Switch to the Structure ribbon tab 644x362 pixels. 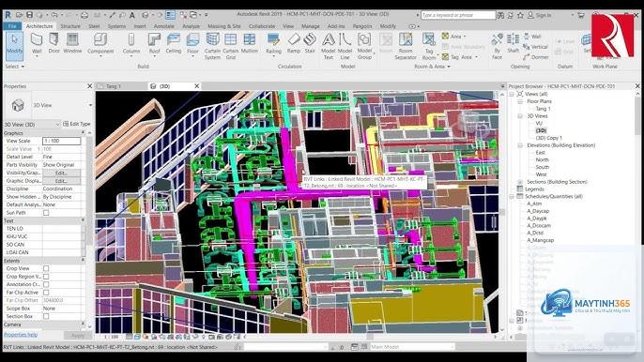tap(70, 26)
